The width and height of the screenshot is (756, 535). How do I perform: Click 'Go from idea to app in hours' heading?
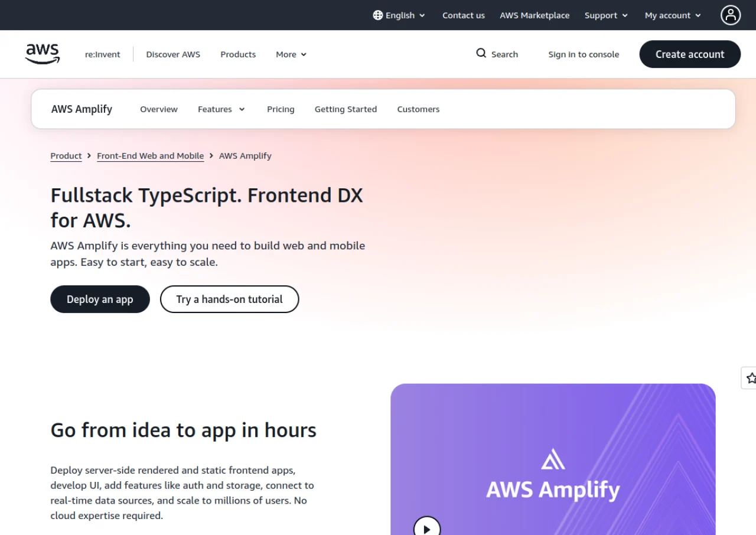[x=184, y=430]
